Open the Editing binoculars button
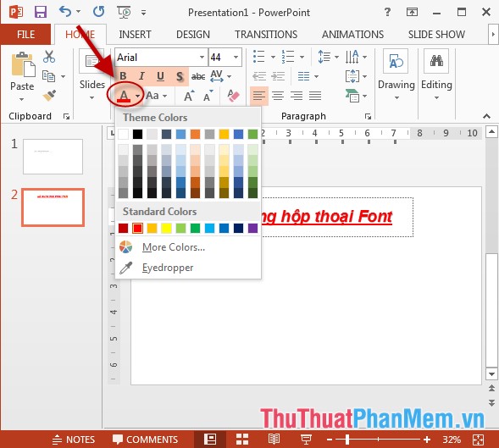Screen dimensions: 499x448 point(436,75)
